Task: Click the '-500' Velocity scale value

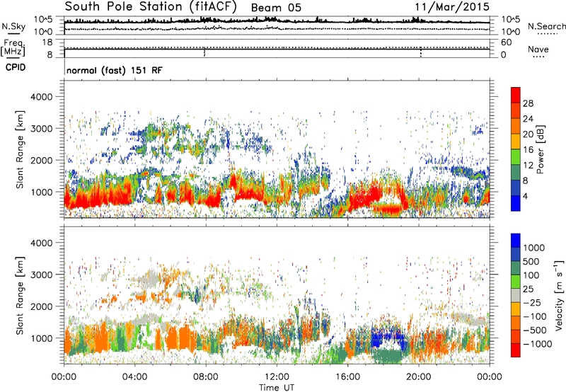Action: click(x=535, y=330)
